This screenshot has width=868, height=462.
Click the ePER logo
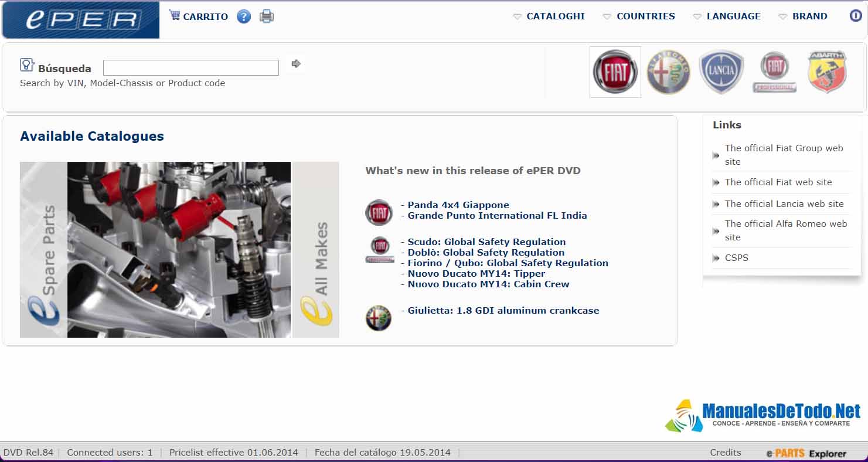[81, 20]
